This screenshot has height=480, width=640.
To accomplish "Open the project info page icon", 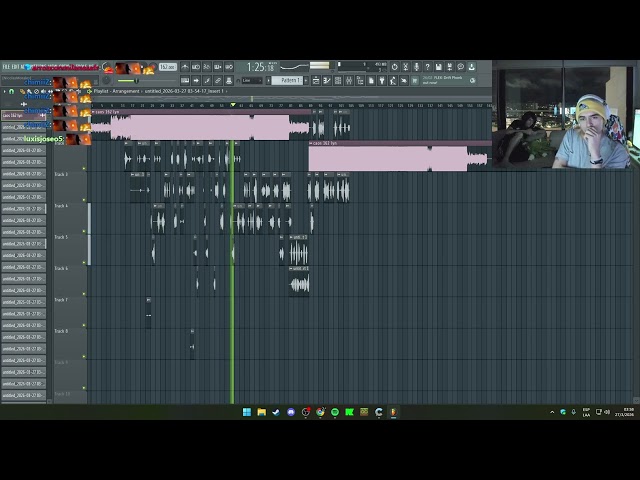I will 371,80.
